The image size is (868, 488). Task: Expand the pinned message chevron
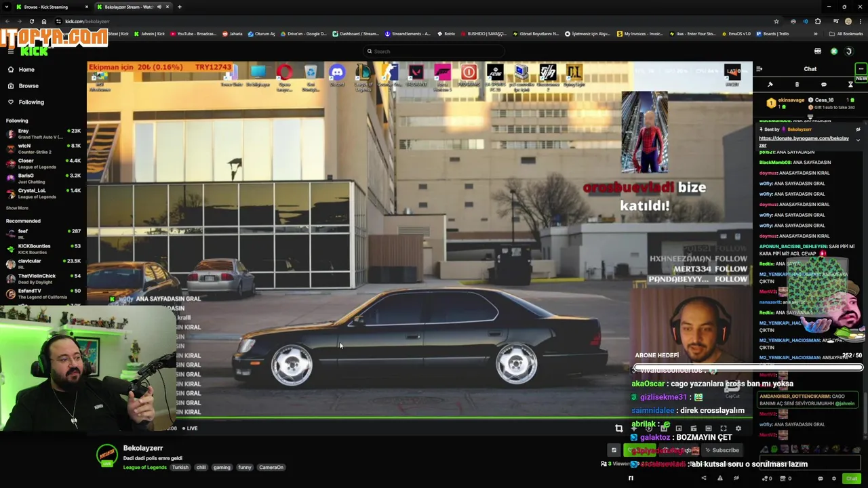858,140
